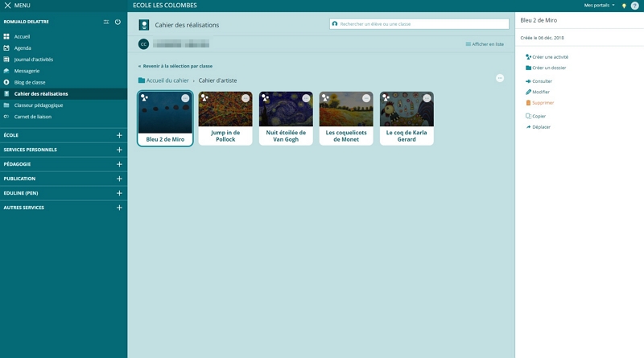The image size is (644, 358).
Task: Expand the ÉCOLE section
Action: pos(119,135)
